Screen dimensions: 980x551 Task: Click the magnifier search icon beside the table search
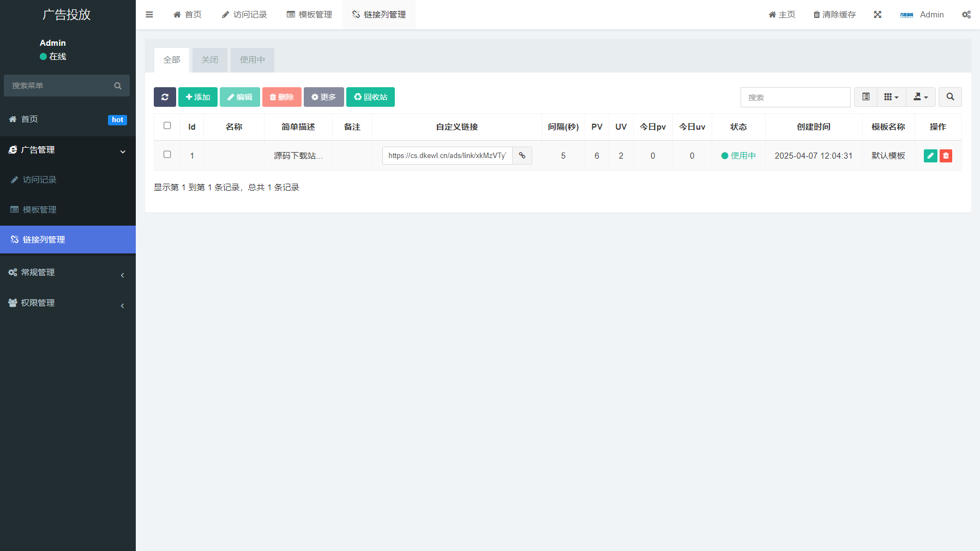pyautogui.click(x=950, y=97)
